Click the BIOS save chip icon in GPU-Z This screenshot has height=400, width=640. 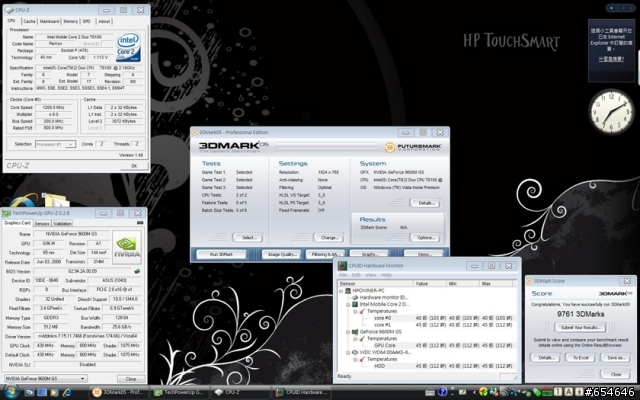(137, 271)
